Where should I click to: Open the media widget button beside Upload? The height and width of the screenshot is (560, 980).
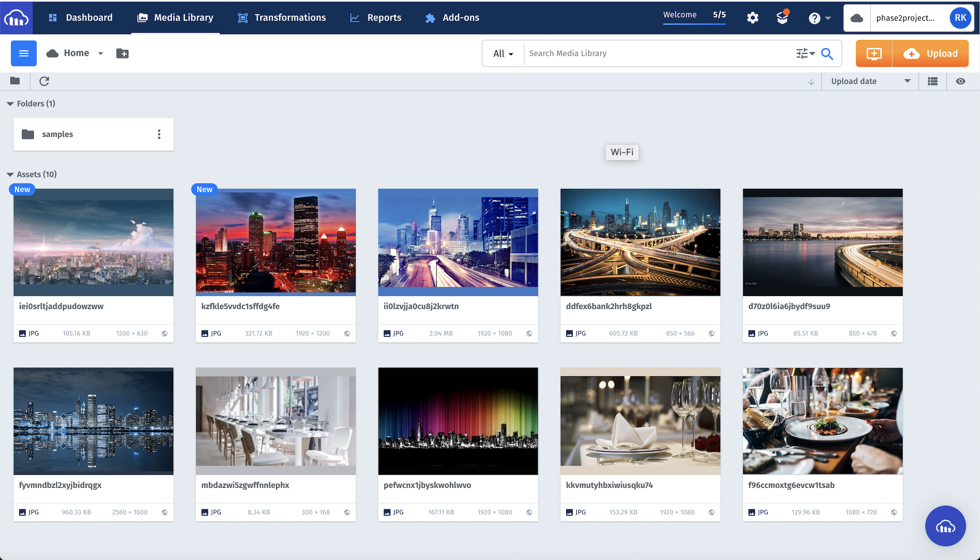[874, 53]
